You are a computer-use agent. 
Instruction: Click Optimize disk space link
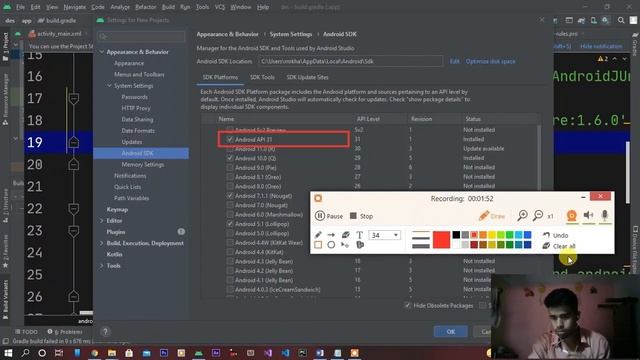(x=490, y=61)
